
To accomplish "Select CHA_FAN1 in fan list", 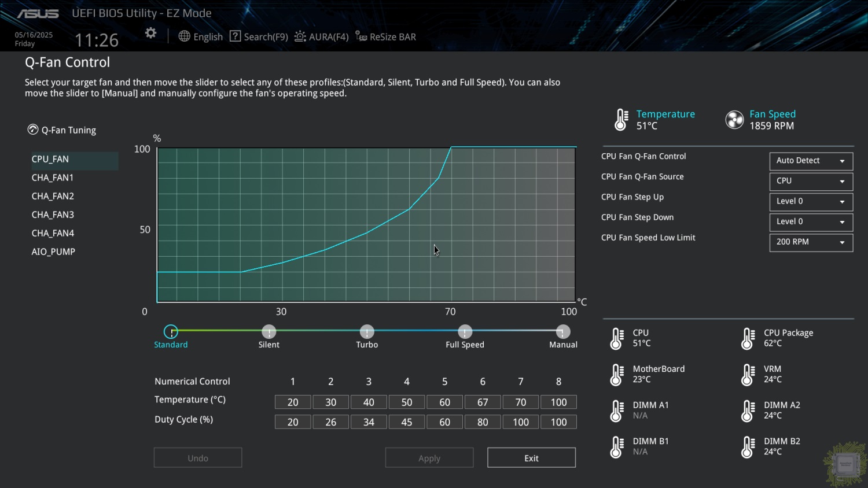I will pyautogui.click(x=53, y=178).
